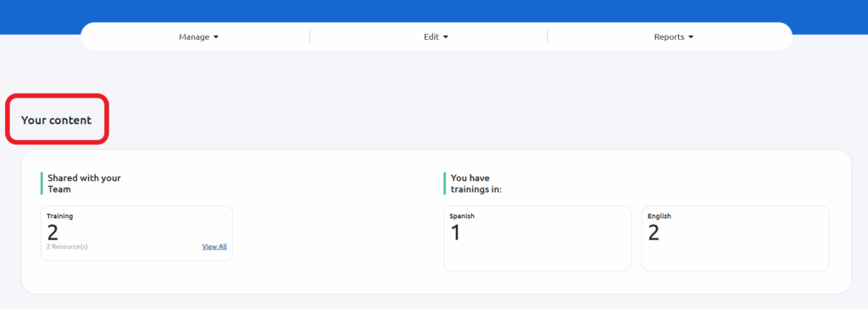Click the Reports text label

(x=670, y=37)
